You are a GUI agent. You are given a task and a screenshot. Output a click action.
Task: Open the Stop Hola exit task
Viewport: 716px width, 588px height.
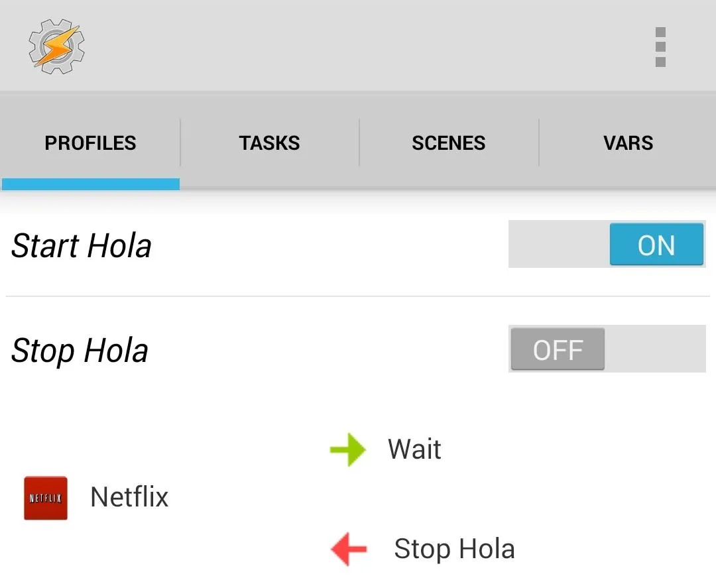coord(454,549)
